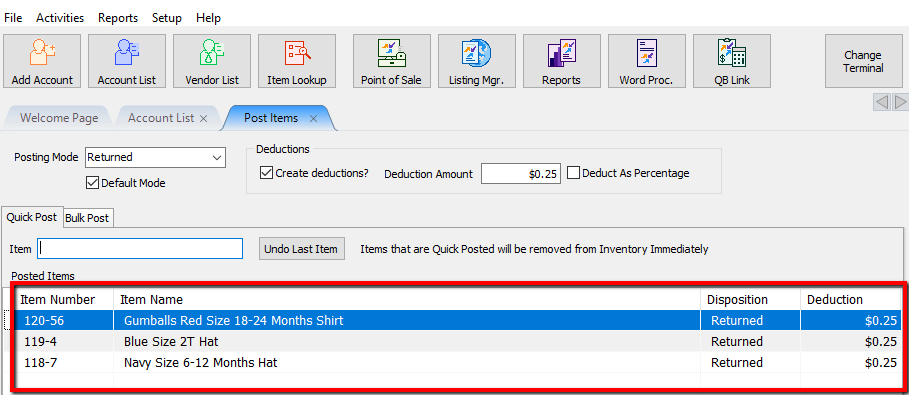Open the Help menu
The image size is (909, 395).
pyautogui.click(x=208, y=18)
